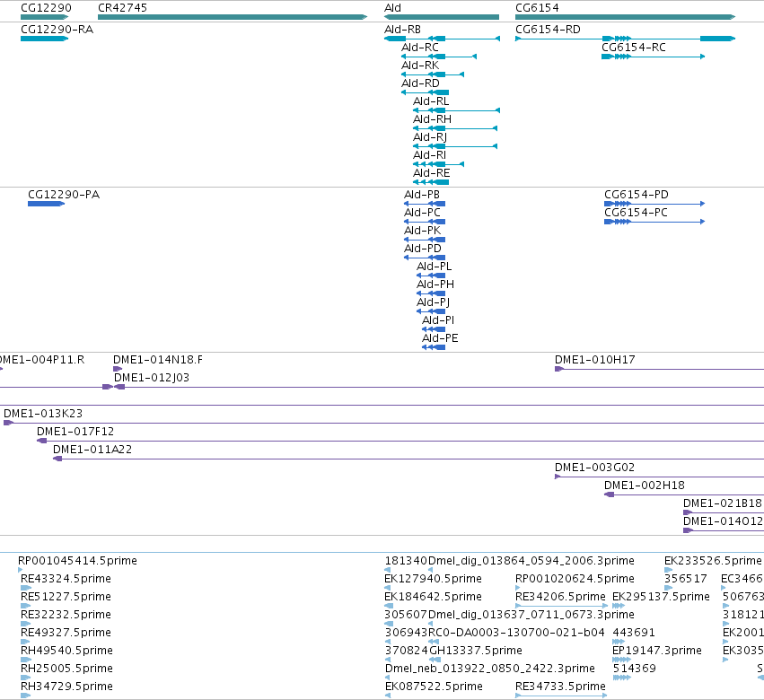Screen dimensions: 764x700
Task: Select the EK295137.5prime EST label
Action: 661,597
